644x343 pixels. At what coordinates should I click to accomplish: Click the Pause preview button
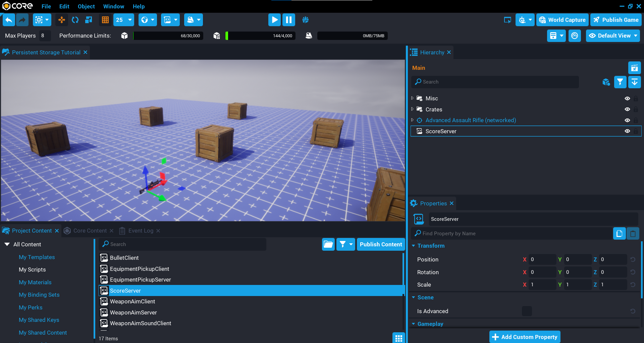[288, 20]
